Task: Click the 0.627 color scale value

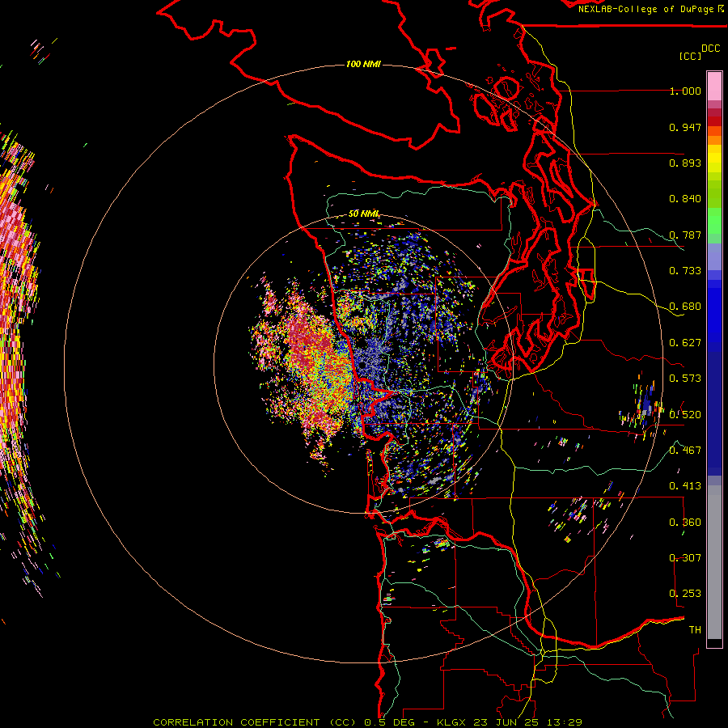Action: tap(685, 343)
